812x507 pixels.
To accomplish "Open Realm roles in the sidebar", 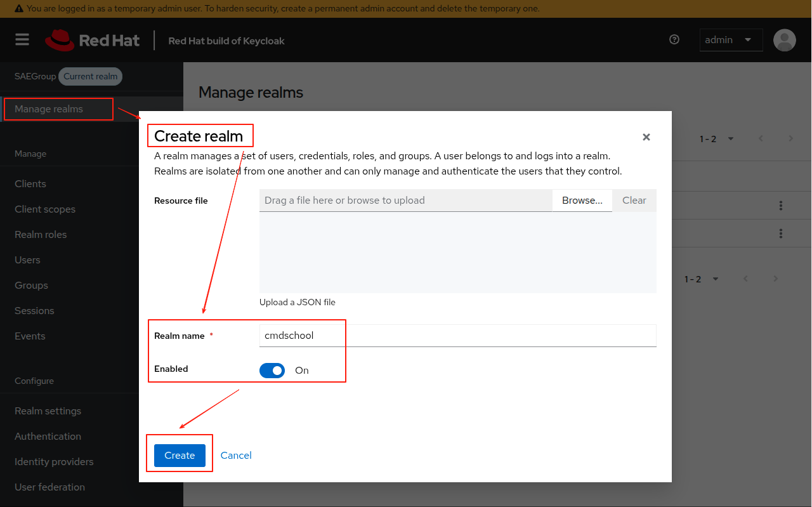I will (41, 235).
